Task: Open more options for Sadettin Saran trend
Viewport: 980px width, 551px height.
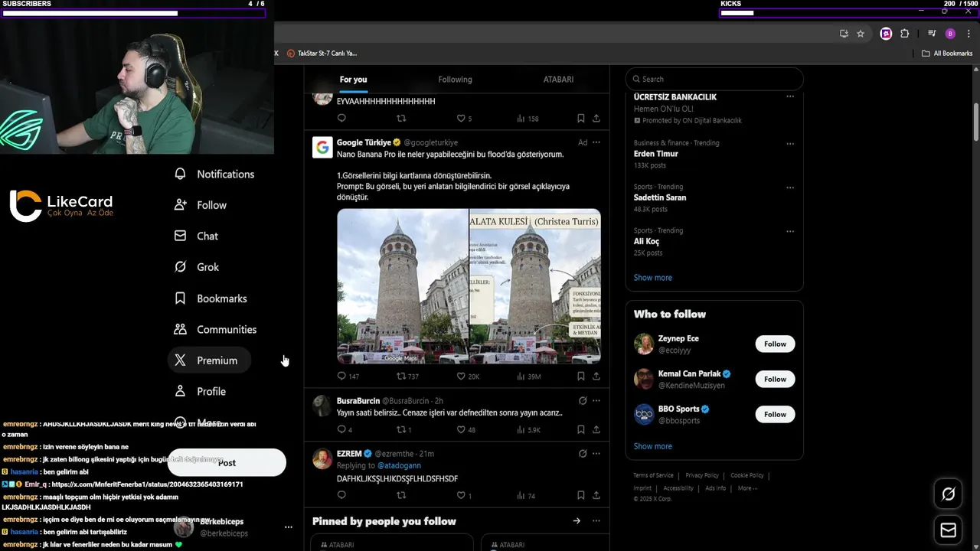Action: point(790,187)
